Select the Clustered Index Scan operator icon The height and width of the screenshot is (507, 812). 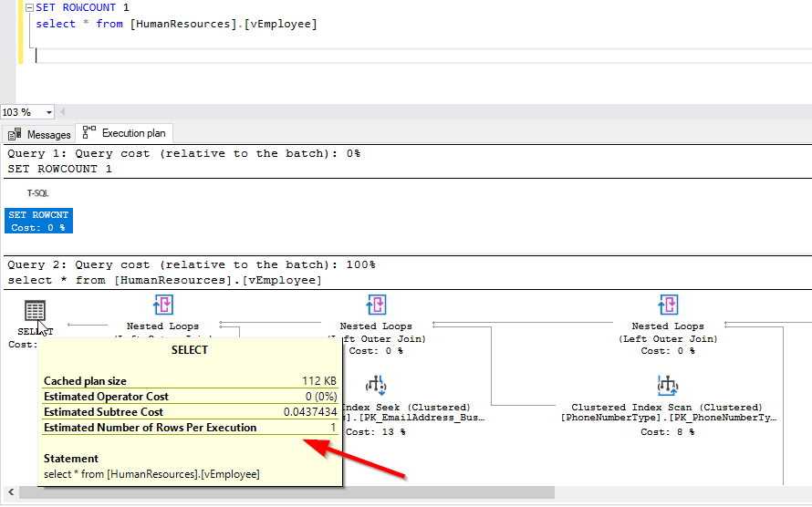tap(668, 386)
